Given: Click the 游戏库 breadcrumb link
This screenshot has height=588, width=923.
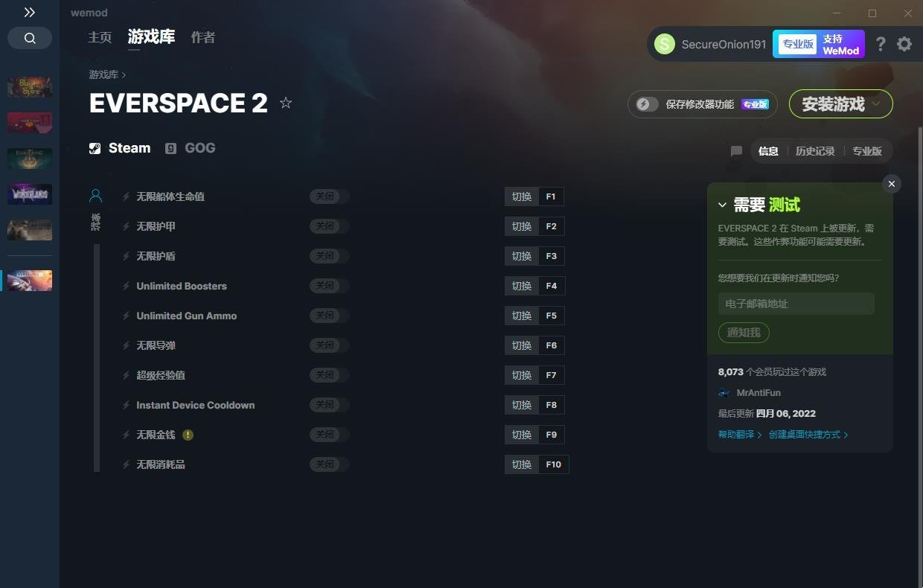Looking at the screenshot, I should click(x=103, y=74).
